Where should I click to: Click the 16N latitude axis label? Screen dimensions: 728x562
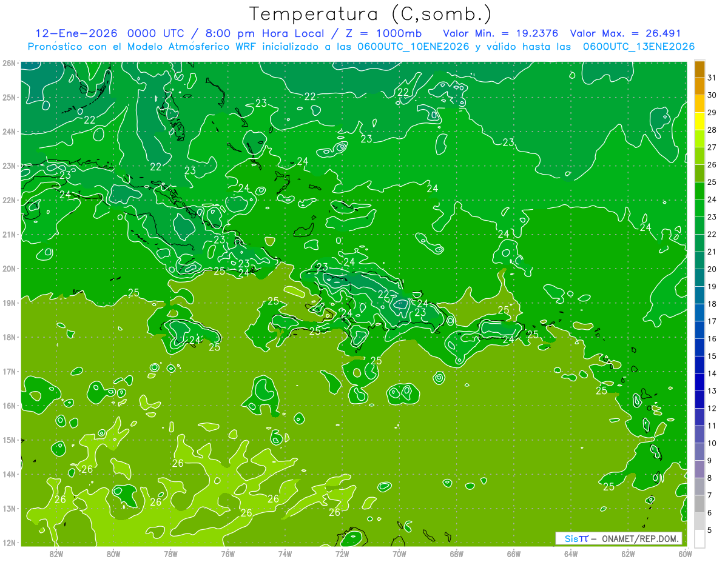[x=8, y=406]
